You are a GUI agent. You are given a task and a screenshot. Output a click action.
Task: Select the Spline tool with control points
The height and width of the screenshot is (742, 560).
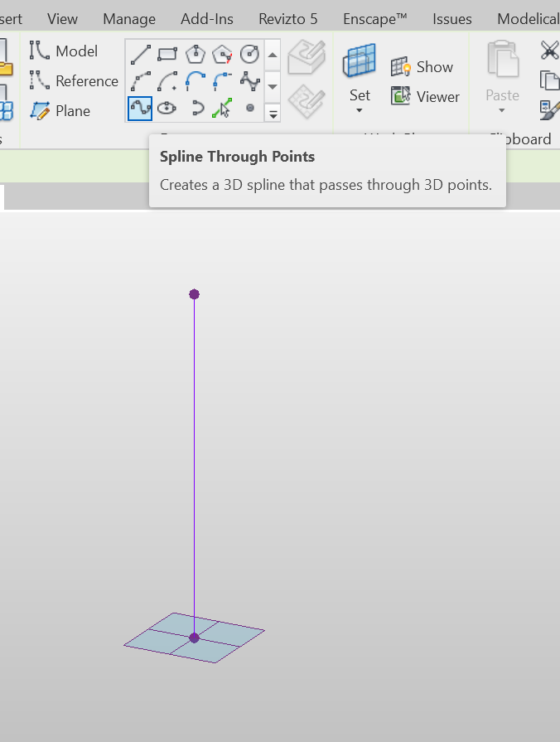click(249, 81)
